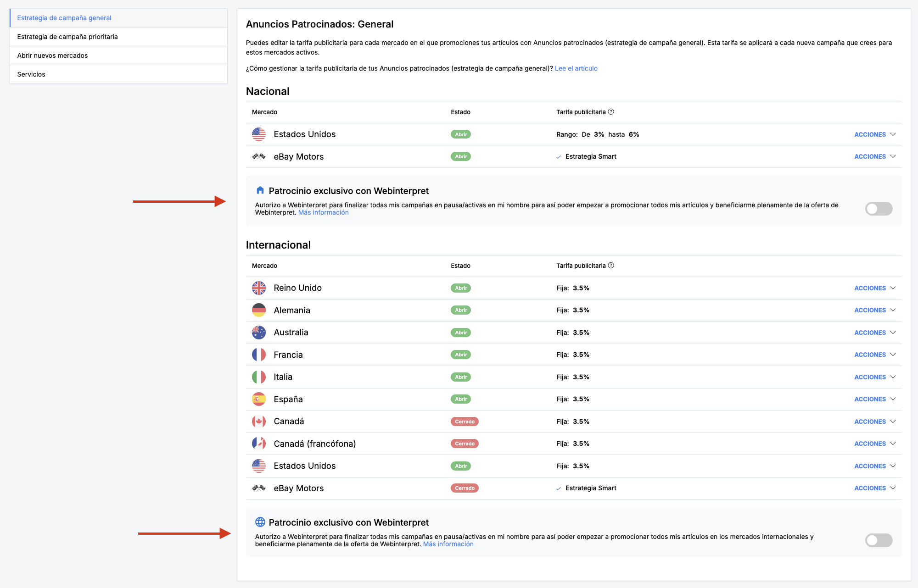Image resolution: width=918 pixels, height=588 pixels.
Task: Open ACCIONES dropdown for España
Action: coord(875,399)
